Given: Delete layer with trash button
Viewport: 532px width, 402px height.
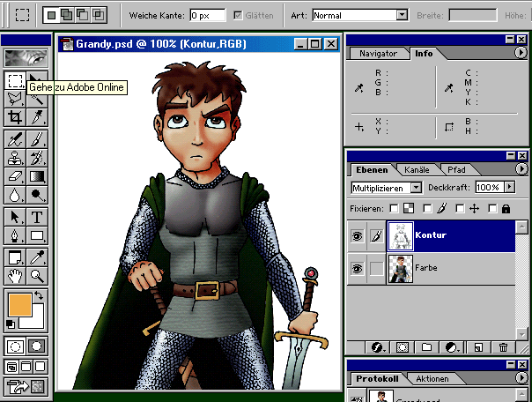Looking at the screenshot, I should coord(503,347).
